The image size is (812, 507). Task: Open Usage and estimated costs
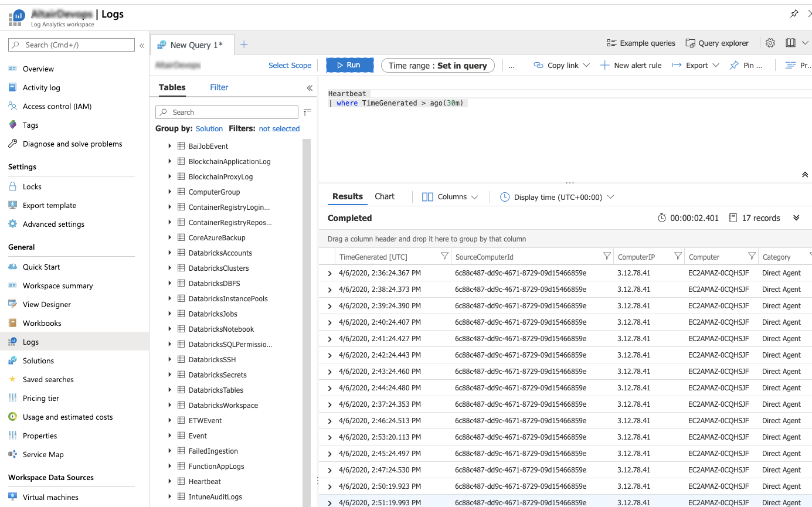[x=67, y=417]
